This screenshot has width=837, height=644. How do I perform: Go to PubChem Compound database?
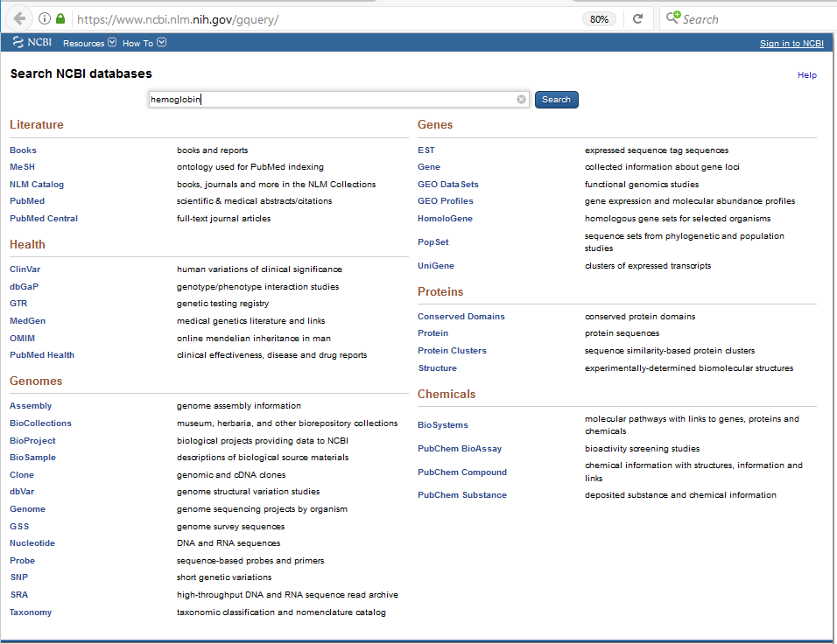[461, 472]
